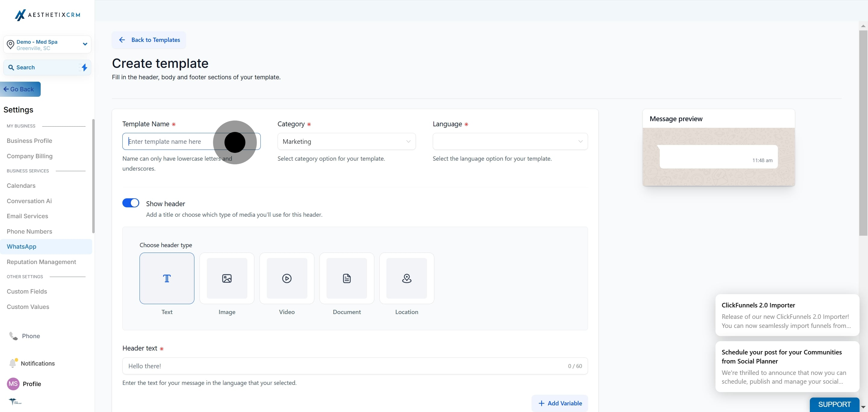Image resolution: width=868 pixels, height=412 pixels.
Task: Click the Add Variable button
Action: [560, 403]
